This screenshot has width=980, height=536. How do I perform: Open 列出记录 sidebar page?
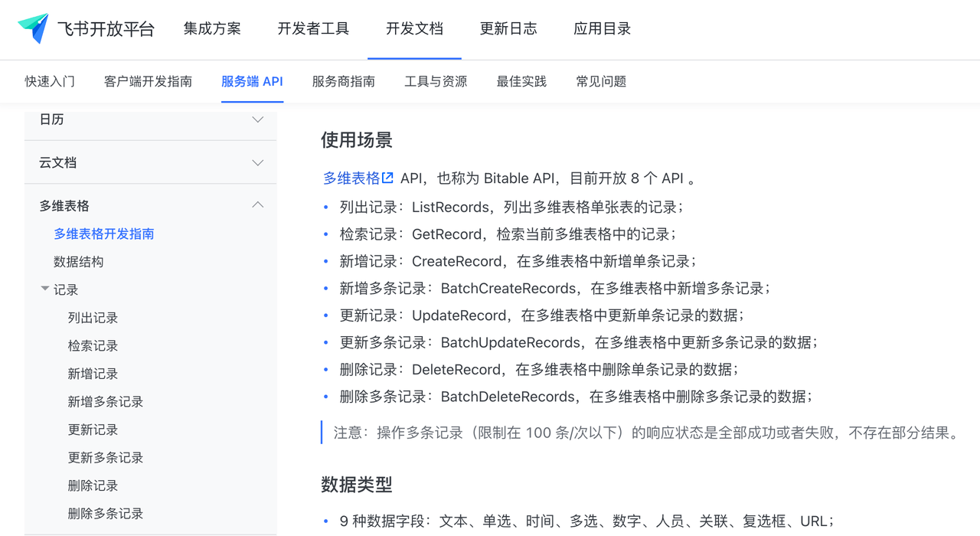[93, 318]
